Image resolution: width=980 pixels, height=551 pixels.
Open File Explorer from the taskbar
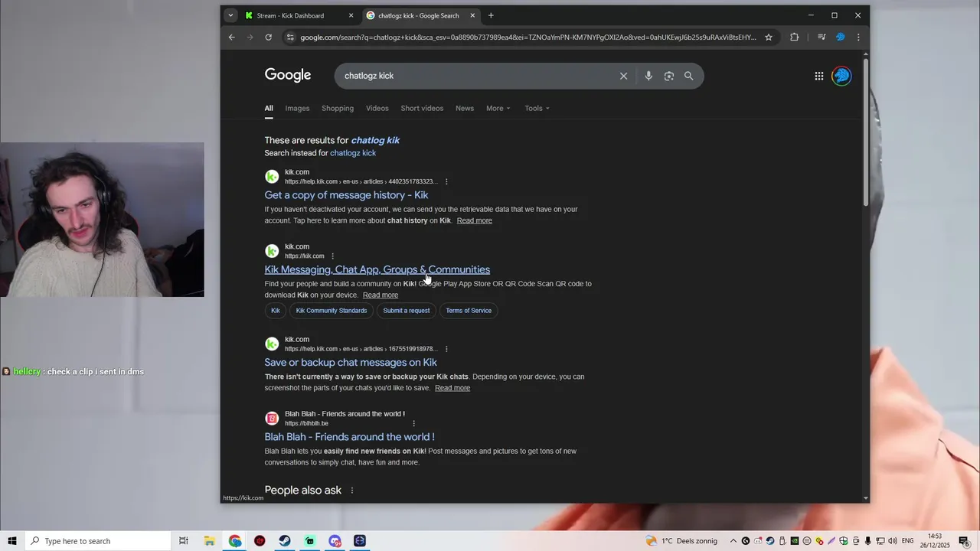pyautogui.click(x=209, y=541)
